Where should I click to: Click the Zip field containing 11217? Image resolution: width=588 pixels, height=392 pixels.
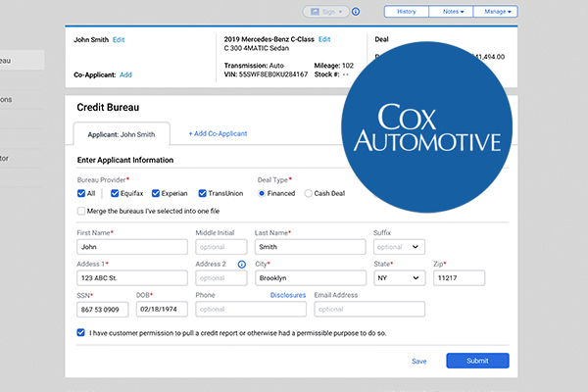[459, 278]
